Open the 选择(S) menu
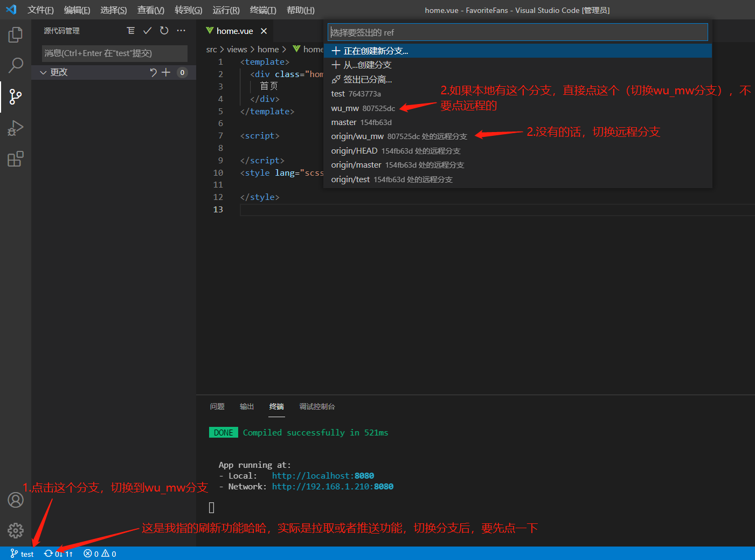The image size is (755, 560). (x=114, y=10)
